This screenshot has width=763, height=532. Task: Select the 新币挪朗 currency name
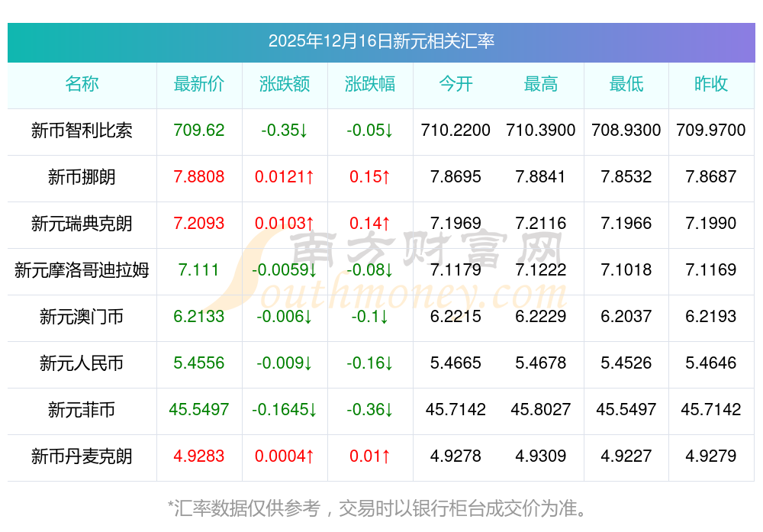(x=82, y=177)
